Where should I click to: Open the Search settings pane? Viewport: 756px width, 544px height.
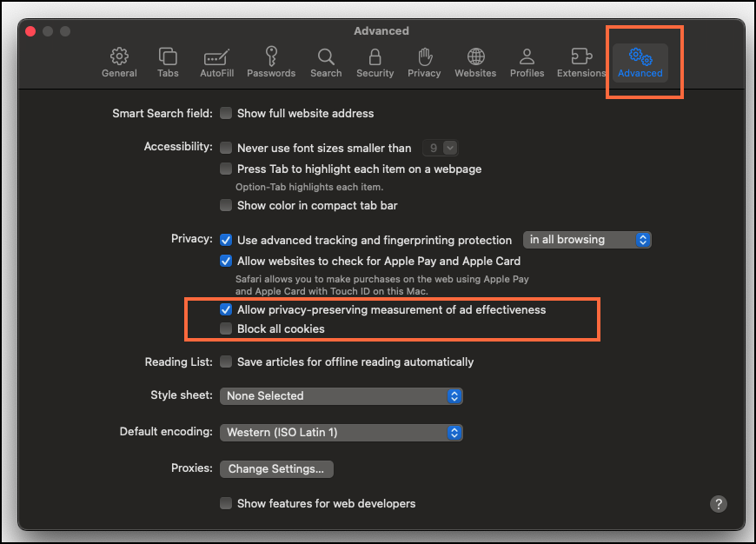tap(326, 63)
